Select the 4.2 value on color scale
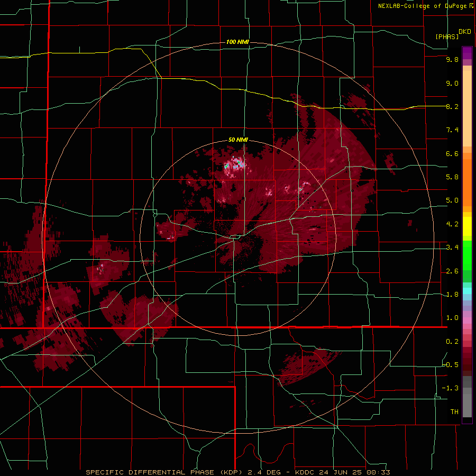The width and height of the screenshot is (476, 476). click(x=452, y=224)
